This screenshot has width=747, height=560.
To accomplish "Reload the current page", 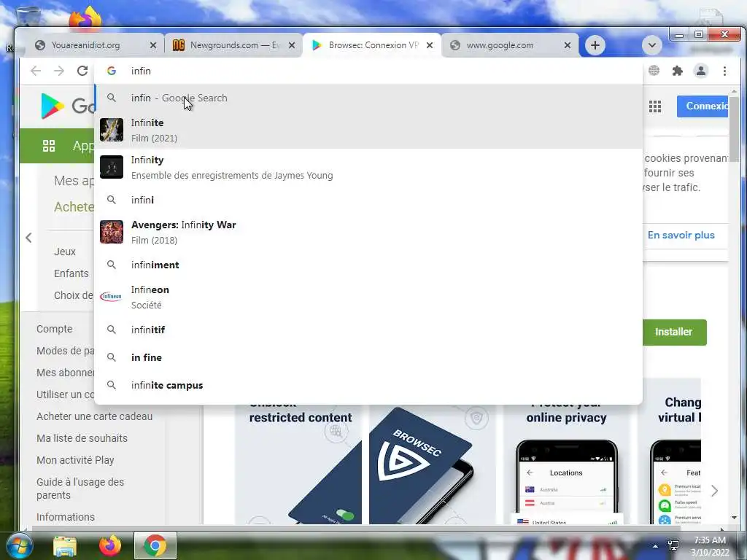I will click(x=82, y=71).
